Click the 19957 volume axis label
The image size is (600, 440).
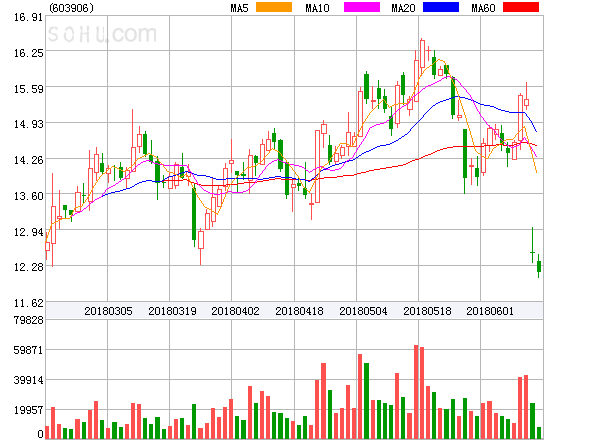pos(28,410)
